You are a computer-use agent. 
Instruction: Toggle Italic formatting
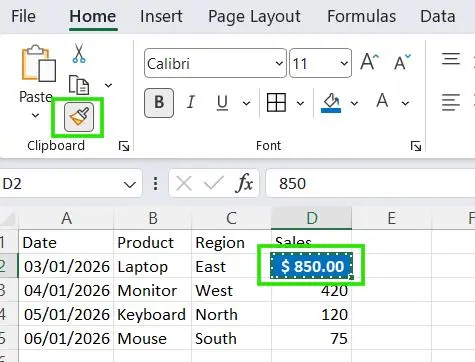(191, 103)
